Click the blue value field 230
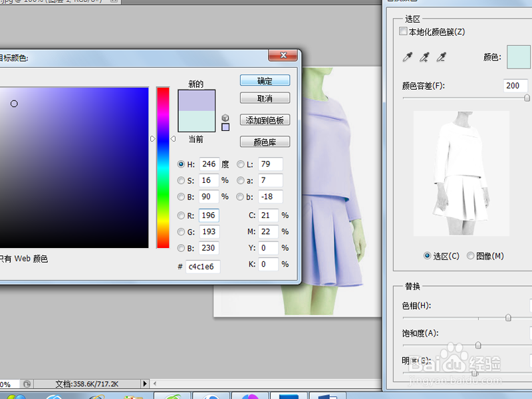The image size is (532, 399). [209, 247]
